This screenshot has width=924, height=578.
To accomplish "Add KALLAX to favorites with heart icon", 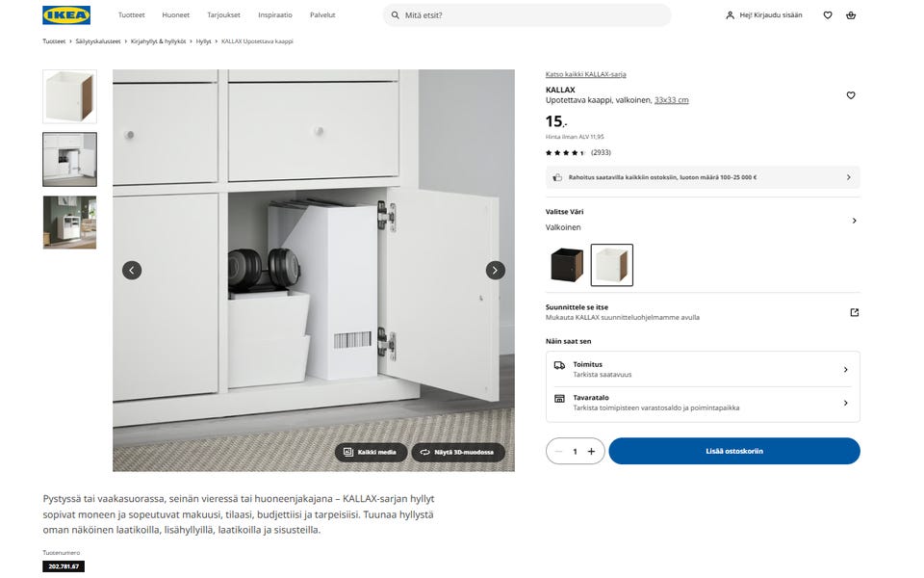I will coord(850,95).
